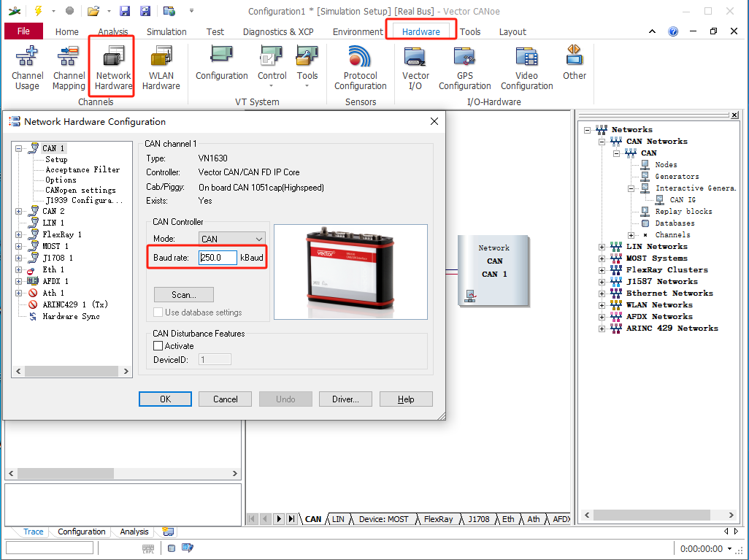Switch to the Simulation ribbon tab
This screenshot has height=560, width=749.
pyautogui.click(x=166, y=31)
